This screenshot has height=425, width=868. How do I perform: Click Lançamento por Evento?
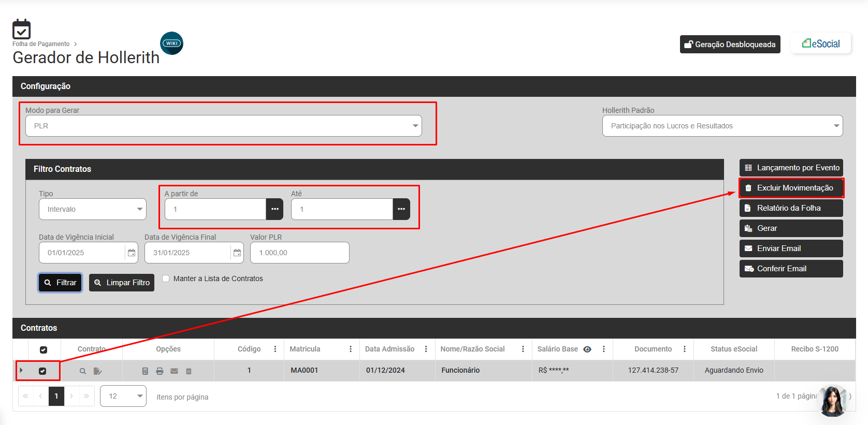click(791, 168)
